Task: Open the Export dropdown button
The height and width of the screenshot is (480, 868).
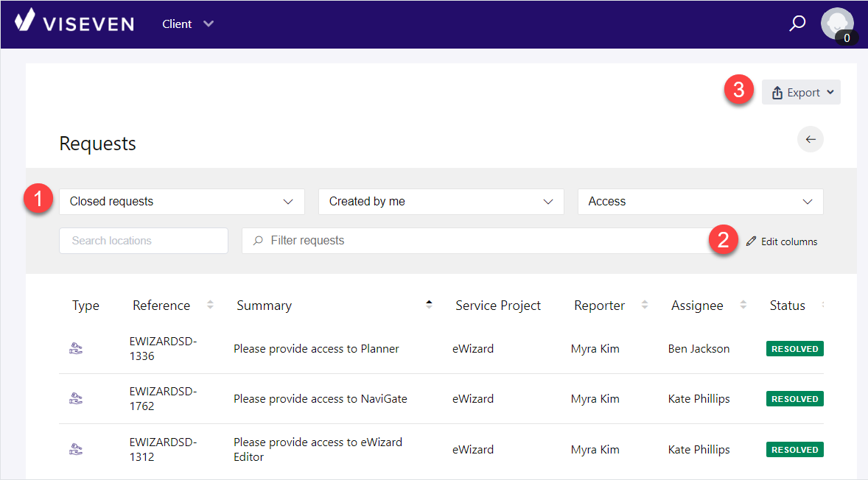Action: click(x=802, y=93)
